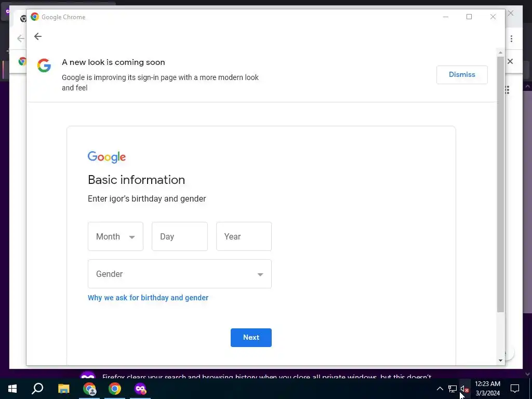Click the network icon in the system tray
The width and height of the screenshot is (532, 399).
[x=453, y=389]
